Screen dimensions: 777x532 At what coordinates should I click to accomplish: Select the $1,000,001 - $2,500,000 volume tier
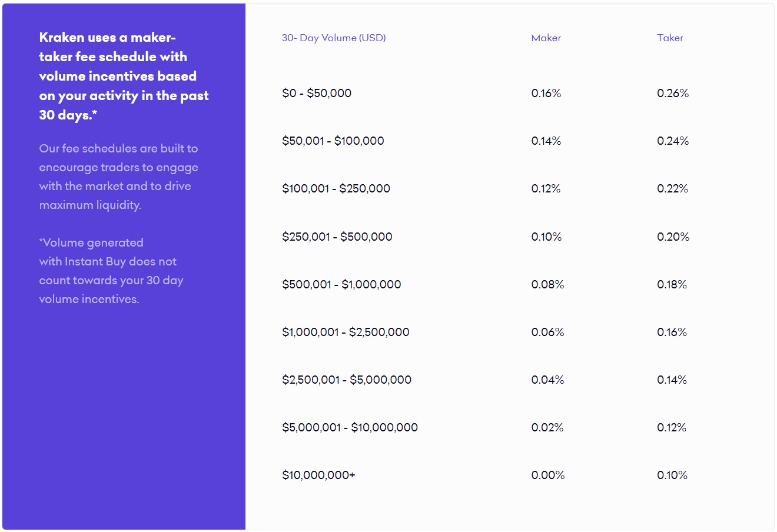(346, 332)
